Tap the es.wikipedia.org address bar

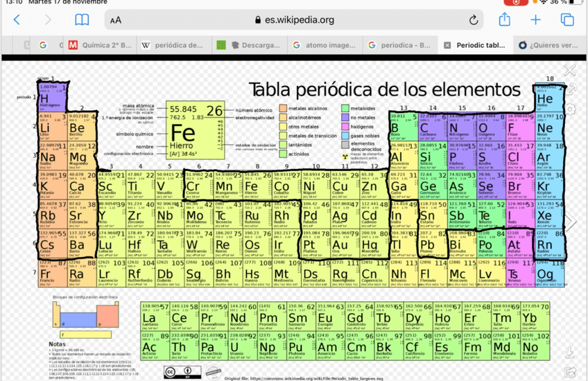pyautogui.click(x=295, y=20)
